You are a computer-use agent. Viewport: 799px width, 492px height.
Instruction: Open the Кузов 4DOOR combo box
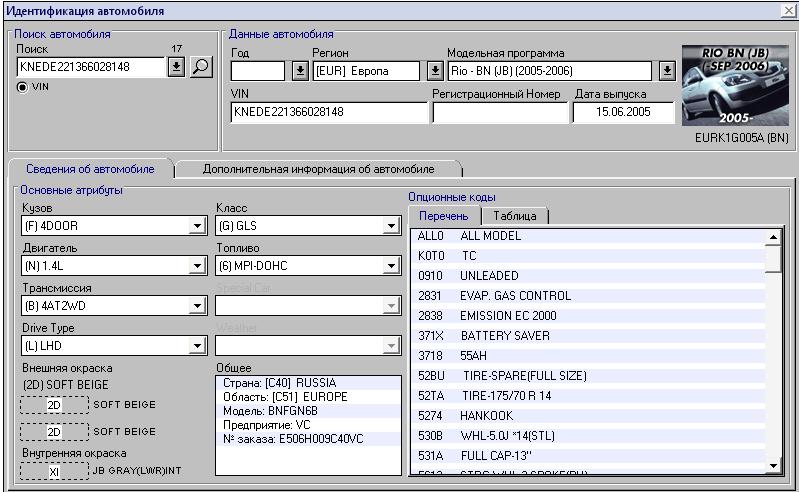coord(198,227)
